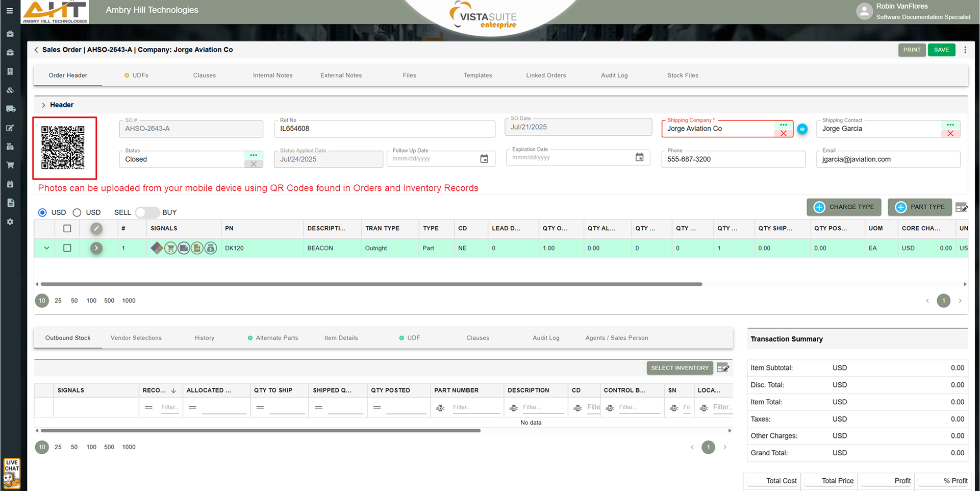
Task: Click the shopping cart sidebar icon
Action: [10, 165]
